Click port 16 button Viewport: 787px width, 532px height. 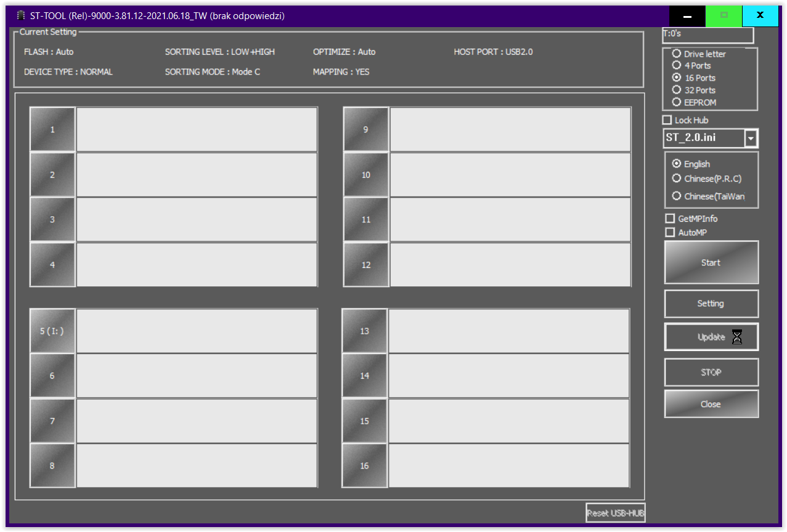pos(365,465)
